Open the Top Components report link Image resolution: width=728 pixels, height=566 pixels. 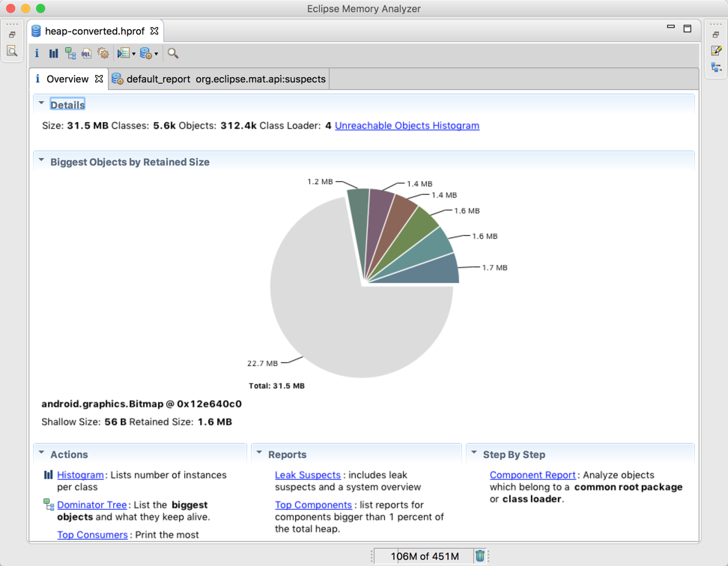click(313, 505)
